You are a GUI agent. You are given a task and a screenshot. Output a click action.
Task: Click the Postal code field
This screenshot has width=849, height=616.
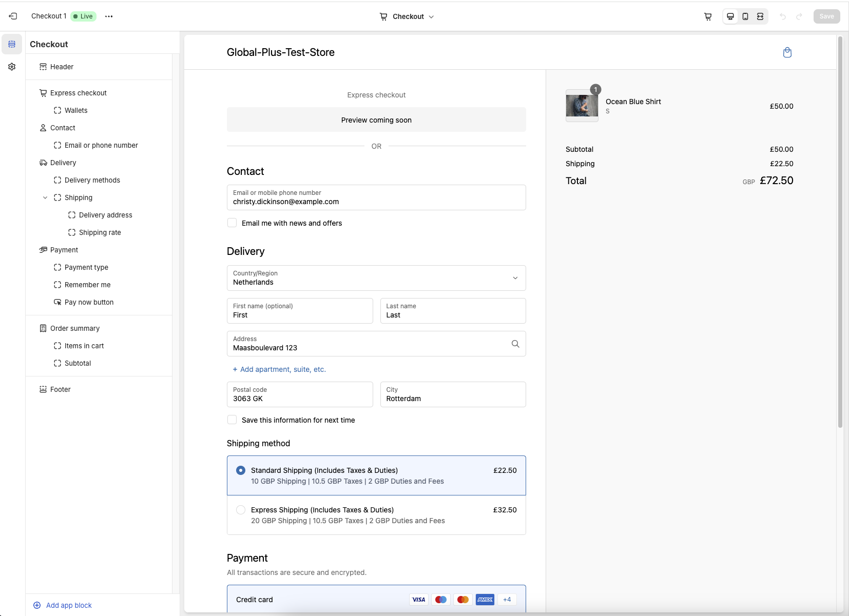tap(300, 394)
